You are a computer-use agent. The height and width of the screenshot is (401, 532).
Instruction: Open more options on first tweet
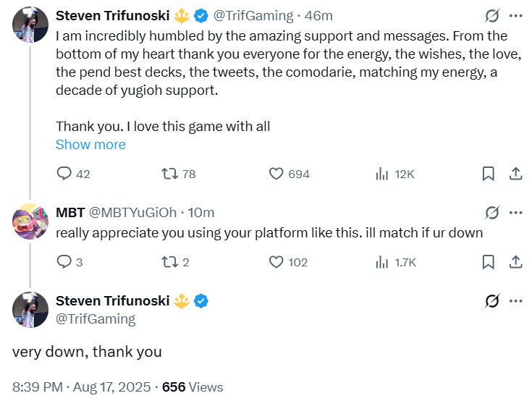click(x=515, y=15)
